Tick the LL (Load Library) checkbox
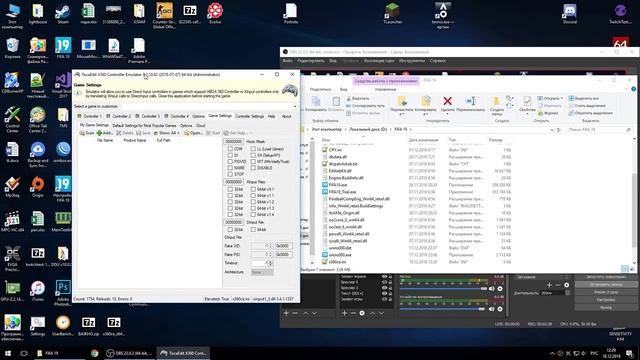Screen dimensions: 640x360 [253, 149]
